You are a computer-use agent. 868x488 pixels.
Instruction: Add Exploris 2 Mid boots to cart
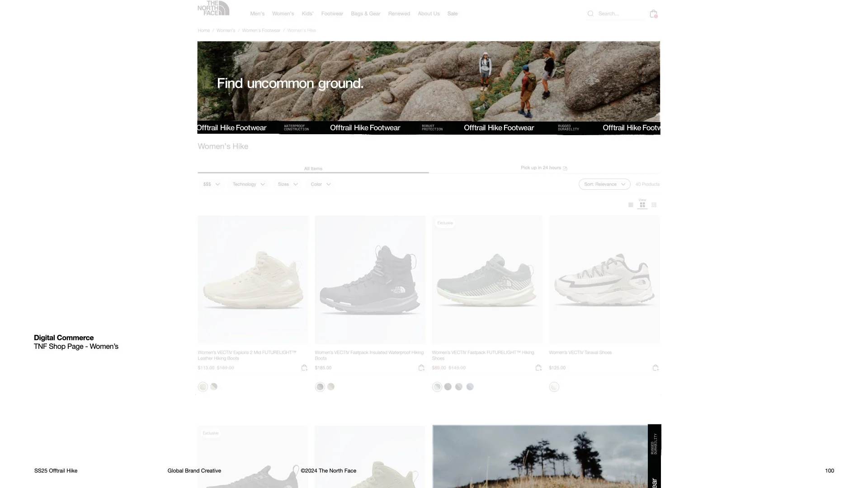(x=304, y=368)
